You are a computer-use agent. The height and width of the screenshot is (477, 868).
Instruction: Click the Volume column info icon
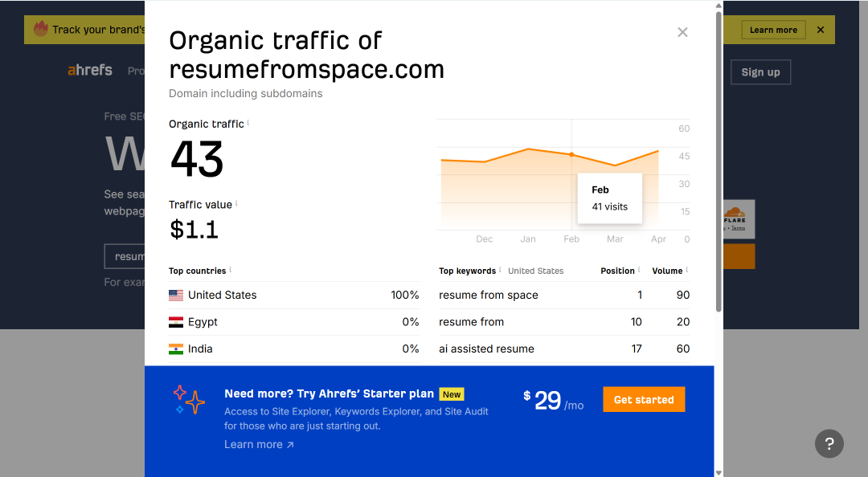pyautogui.click(x=687, y=270)
